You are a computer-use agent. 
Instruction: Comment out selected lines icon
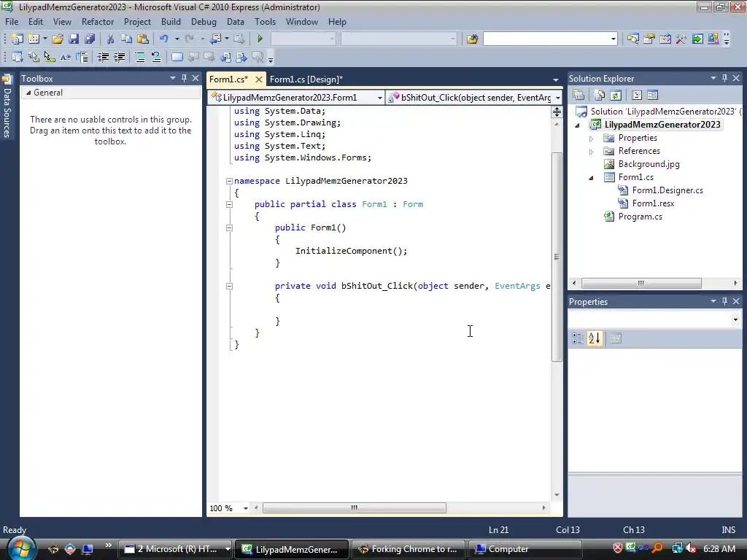click(x=140, y=58)
